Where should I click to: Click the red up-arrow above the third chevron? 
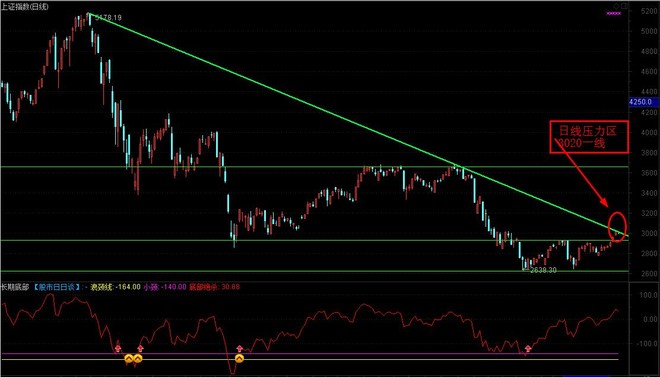tap(240, 348)
